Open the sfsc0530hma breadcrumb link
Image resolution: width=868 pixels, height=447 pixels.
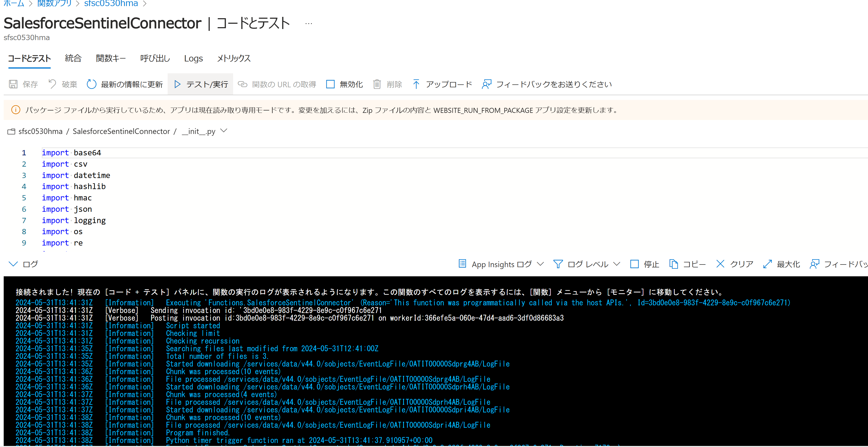(x=111, y=3)
